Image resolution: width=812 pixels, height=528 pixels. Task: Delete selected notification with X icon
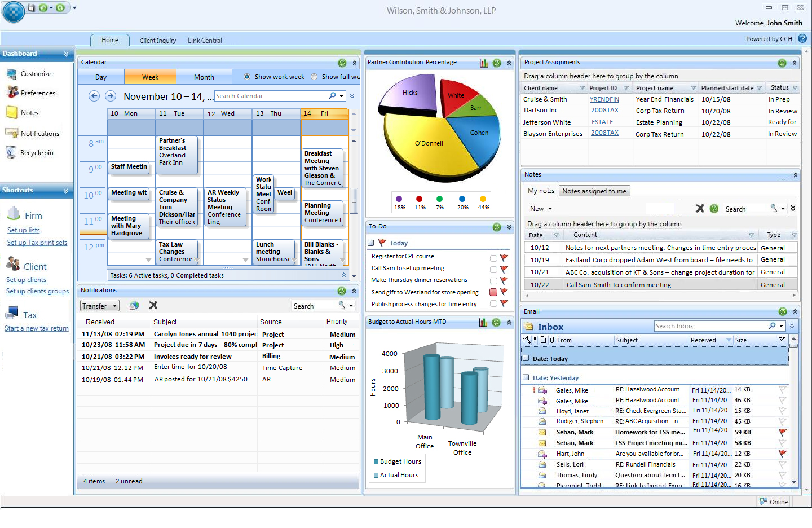(x=153, y=305)
